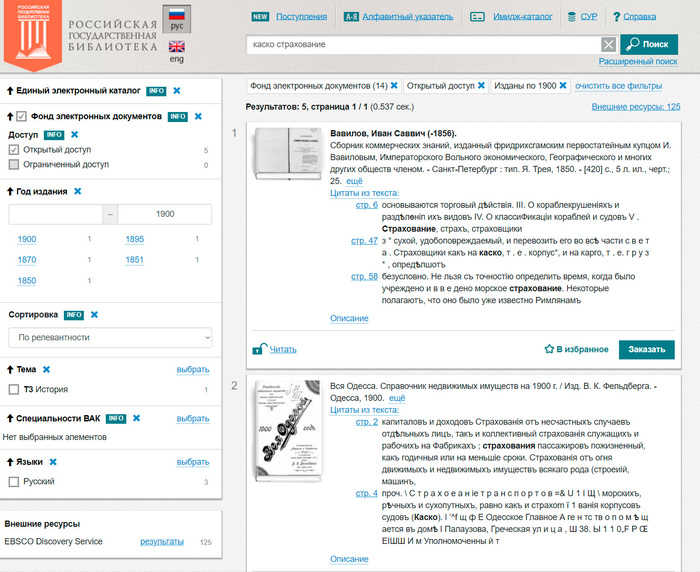Click the Справка question mark icon
This screenshot has width=700, height=572.
(x=617, y=17)
